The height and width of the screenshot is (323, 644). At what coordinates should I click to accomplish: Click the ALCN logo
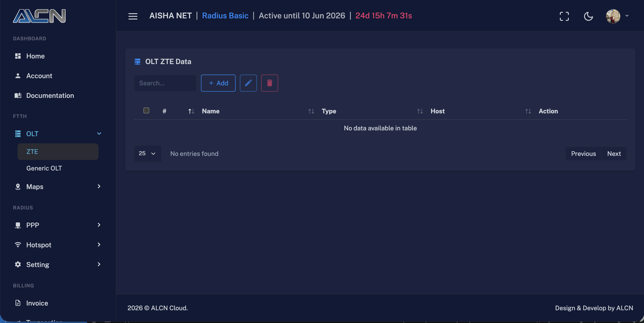pyautogui.click(x=39, y=16)
